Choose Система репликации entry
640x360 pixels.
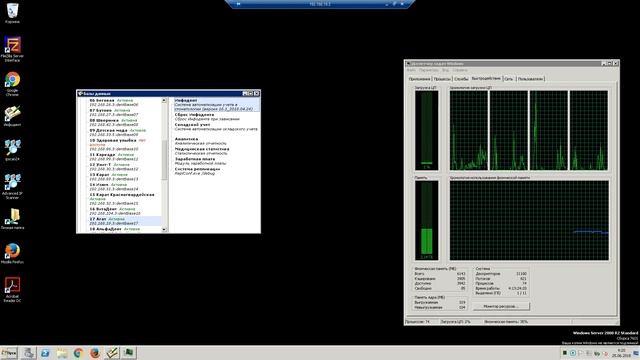click(x=216, y=171)
